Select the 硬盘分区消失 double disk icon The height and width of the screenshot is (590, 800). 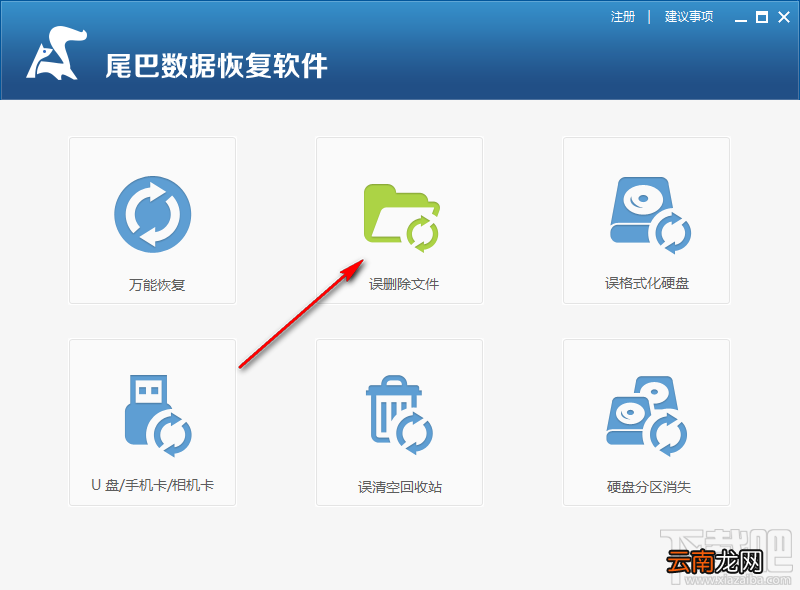pyautogui.click(x=647, y=416)
